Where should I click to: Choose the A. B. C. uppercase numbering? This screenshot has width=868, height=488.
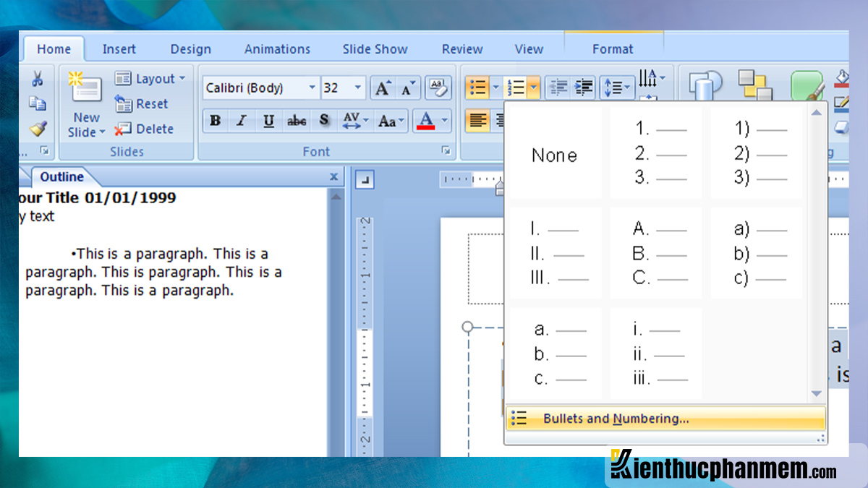point(655,254)
